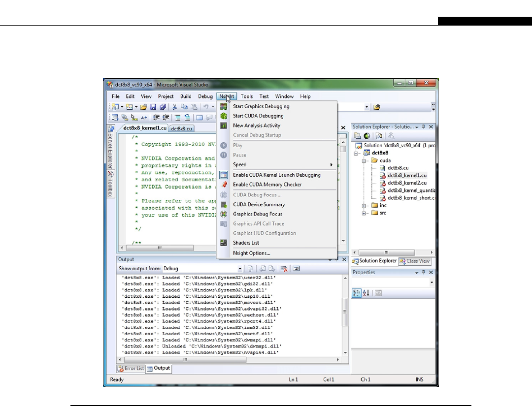Screen dimensions: 532x406
Task: Choose Start CUDA Debugging menu entry
Action: [x=277, y=116]
